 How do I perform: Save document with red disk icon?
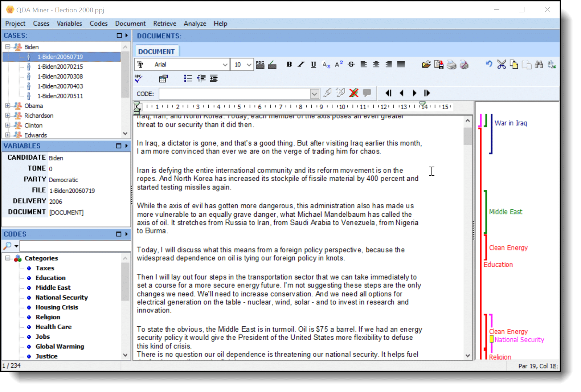439,65
